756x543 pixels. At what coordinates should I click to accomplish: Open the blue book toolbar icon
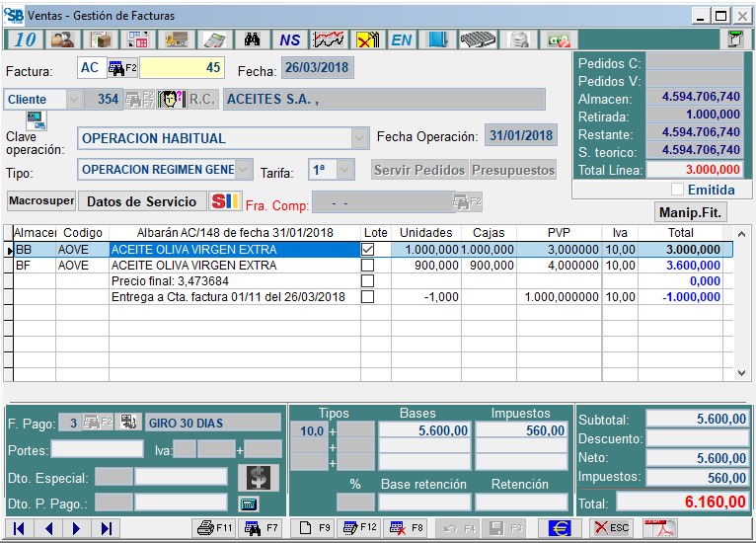click(x=438, y=39)
